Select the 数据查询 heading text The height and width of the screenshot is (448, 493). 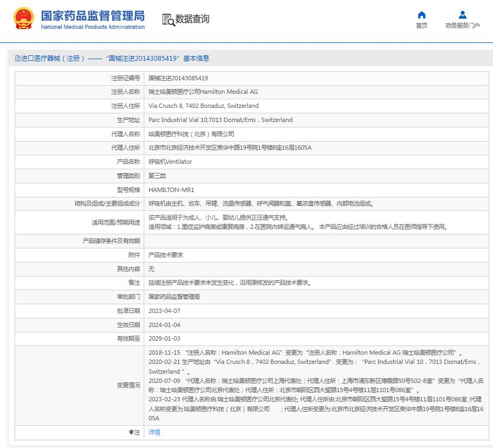click(192, 19)
